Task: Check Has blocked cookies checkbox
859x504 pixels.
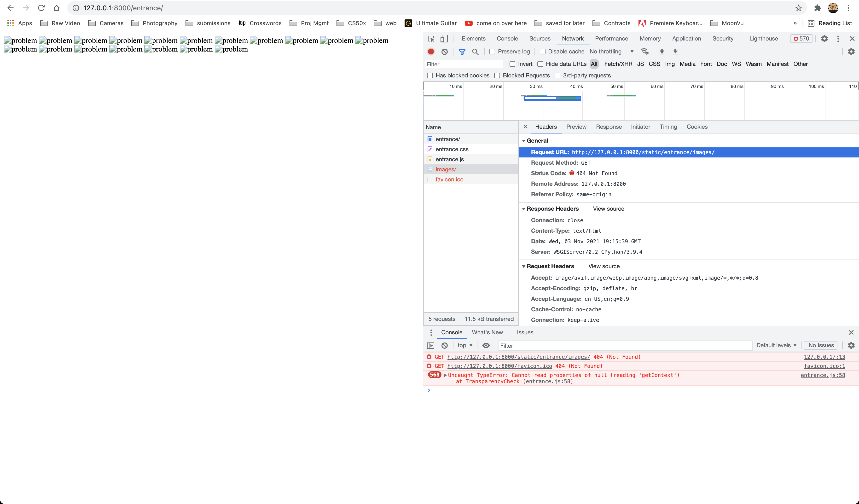Action: 430,75
